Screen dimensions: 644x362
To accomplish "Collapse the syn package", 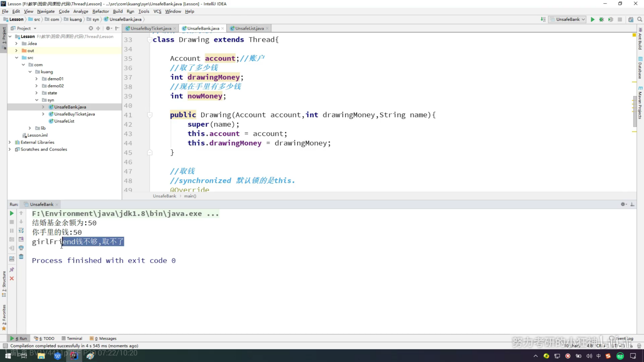I will tap(36, 100).
